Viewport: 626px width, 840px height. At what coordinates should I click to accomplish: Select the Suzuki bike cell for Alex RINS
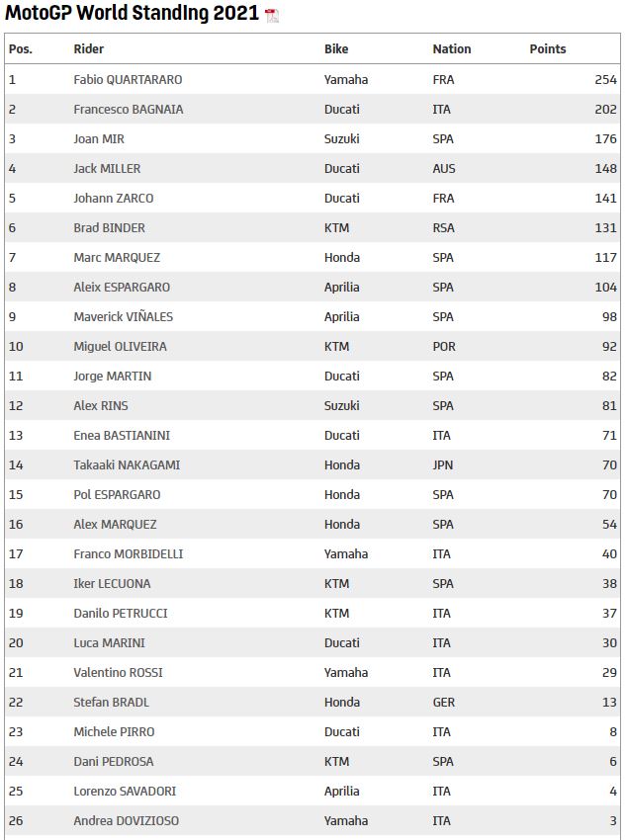341,405
